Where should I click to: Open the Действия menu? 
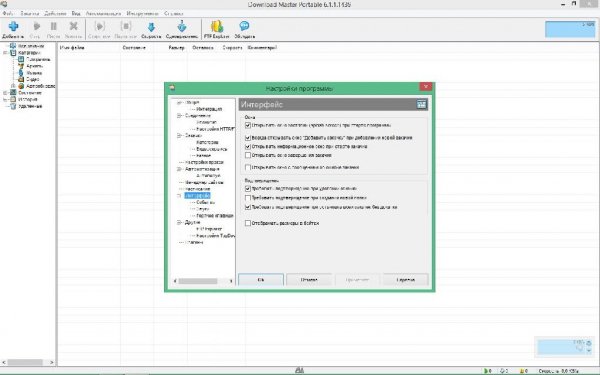pyautogui.click(x=55, y=13)
